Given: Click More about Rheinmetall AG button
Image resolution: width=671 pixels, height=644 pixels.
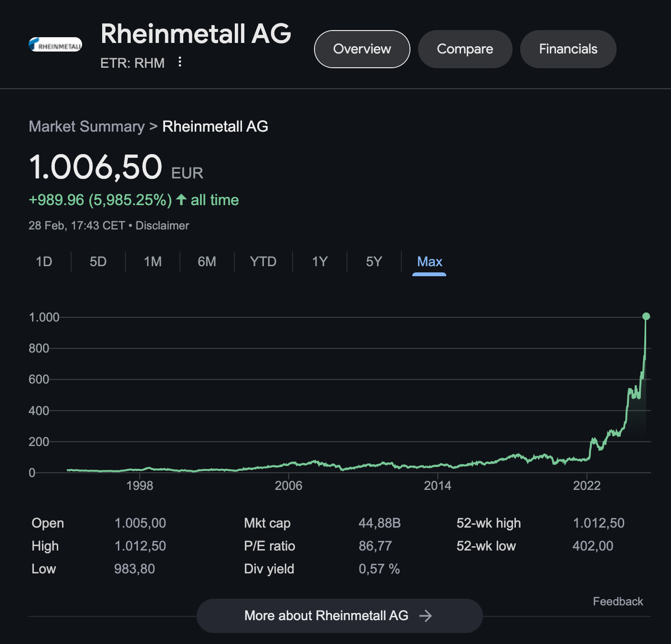Looking at the screenshot, I should coord(339,616).
